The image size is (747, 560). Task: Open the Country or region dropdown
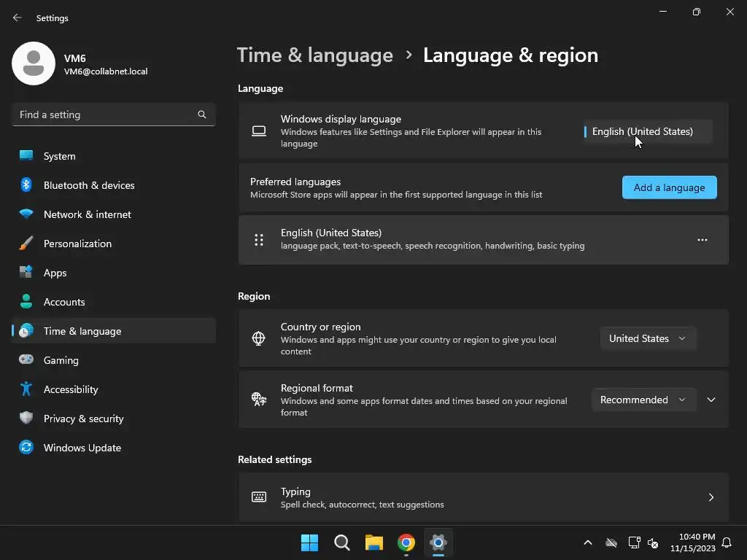pyautogui.click(x=648, y=338)
